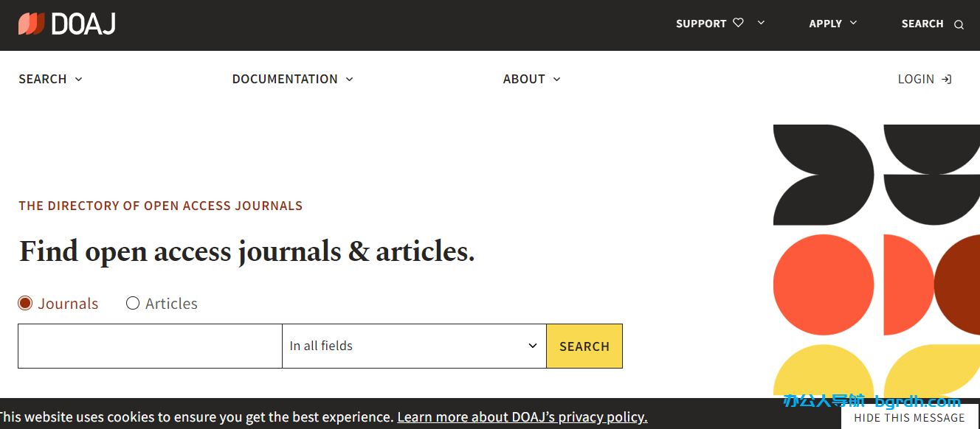Click the dark red circle graphic

[x=959, y=285]
